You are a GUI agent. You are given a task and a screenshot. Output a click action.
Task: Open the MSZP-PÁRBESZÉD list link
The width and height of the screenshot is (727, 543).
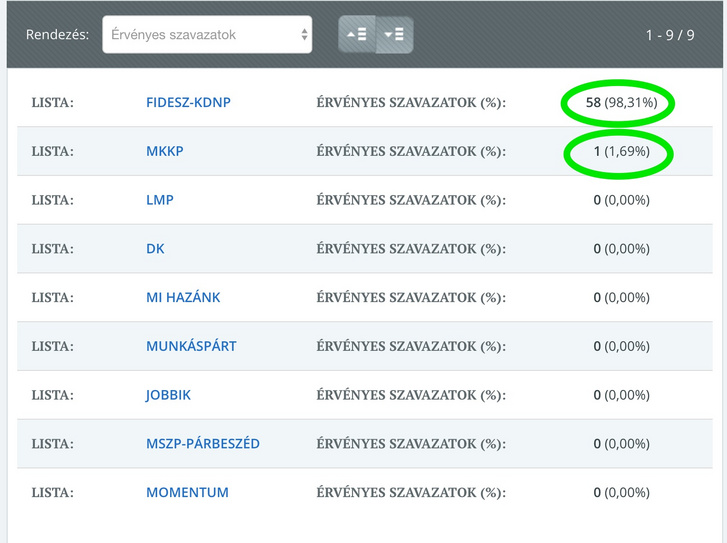(x=203, y=444)
